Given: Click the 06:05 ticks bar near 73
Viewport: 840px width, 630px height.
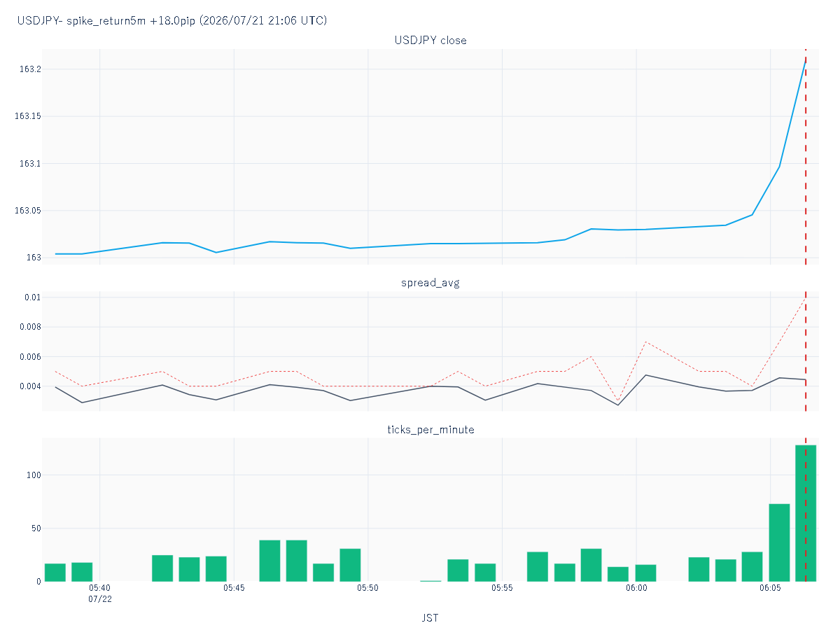Looking at the screenshot, I should tap(779, 542).
